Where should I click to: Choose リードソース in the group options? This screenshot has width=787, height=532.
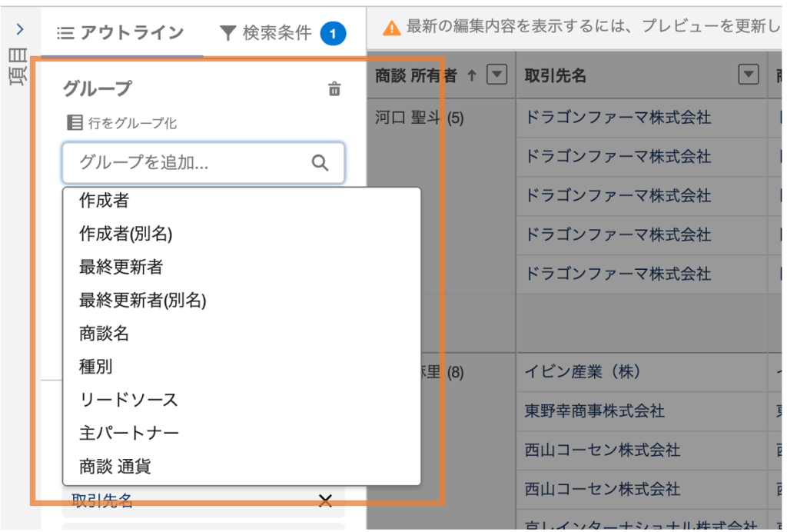pos(128,400)
